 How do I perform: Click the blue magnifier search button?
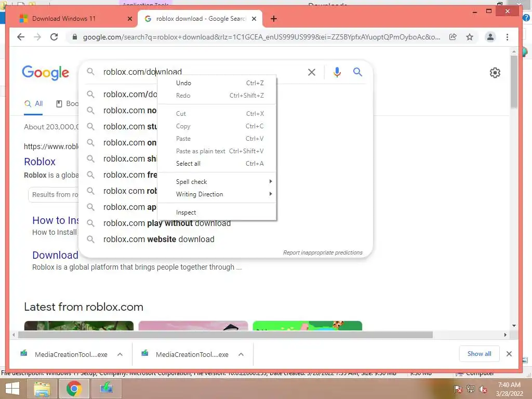[x=357, y=72]
